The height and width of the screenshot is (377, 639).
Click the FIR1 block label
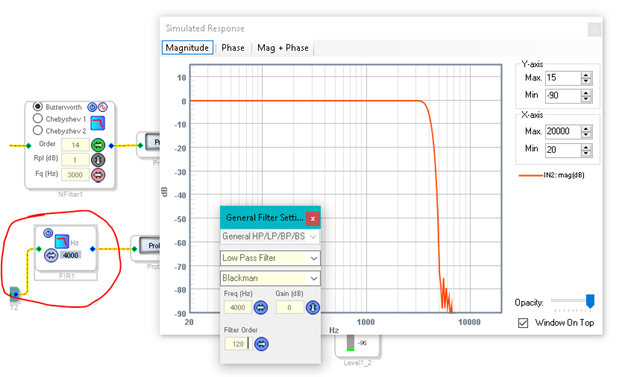(x=66, y=276)
